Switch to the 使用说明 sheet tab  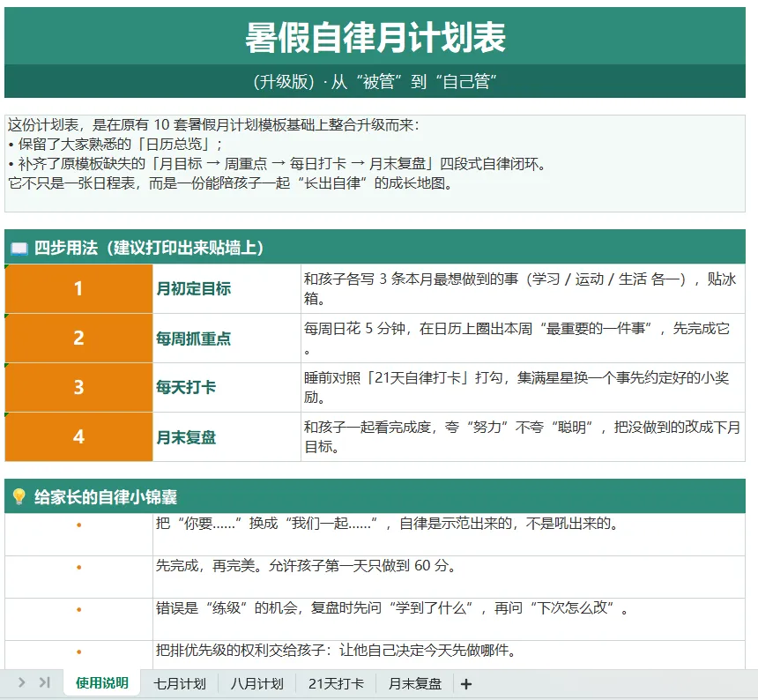click(102, 683)
